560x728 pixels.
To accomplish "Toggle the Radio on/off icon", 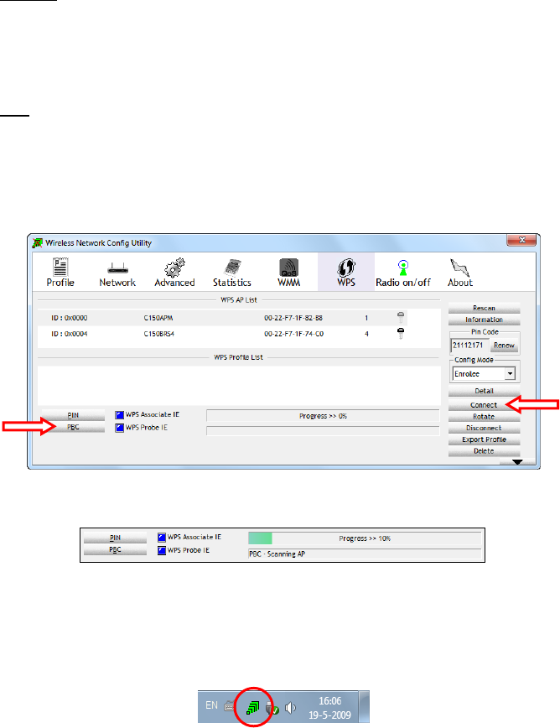I will (x=403, y=273).
